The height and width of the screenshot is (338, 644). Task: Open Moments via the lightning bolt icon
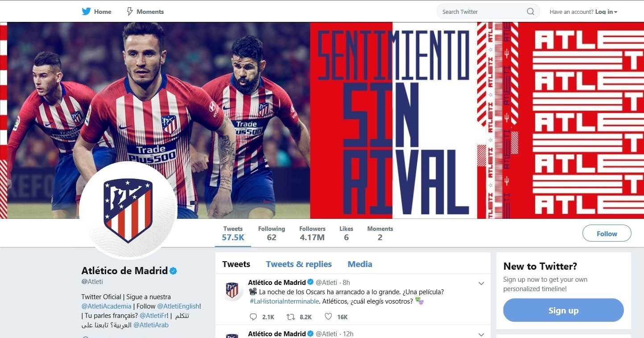point(130,12)
